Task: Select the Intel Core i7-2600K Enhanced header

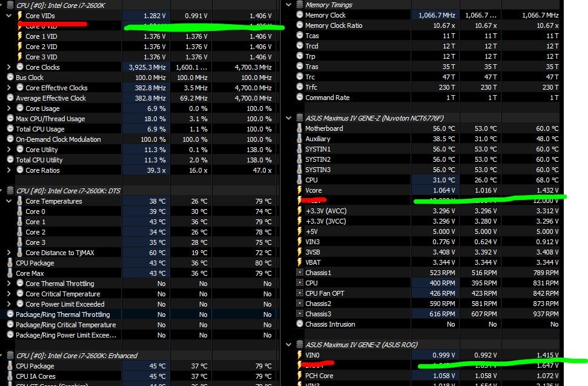Action: (140, 356)
